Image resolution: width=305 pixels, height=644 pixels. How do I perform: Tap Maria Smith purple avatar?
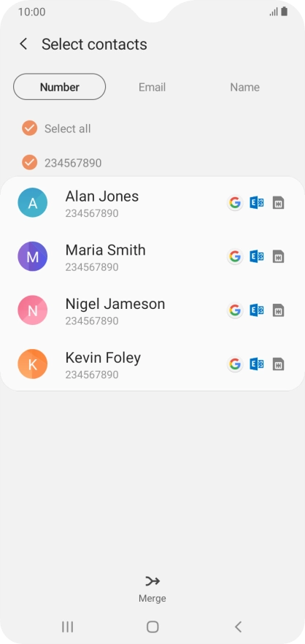pyautogui.click(x=32, y=257)
